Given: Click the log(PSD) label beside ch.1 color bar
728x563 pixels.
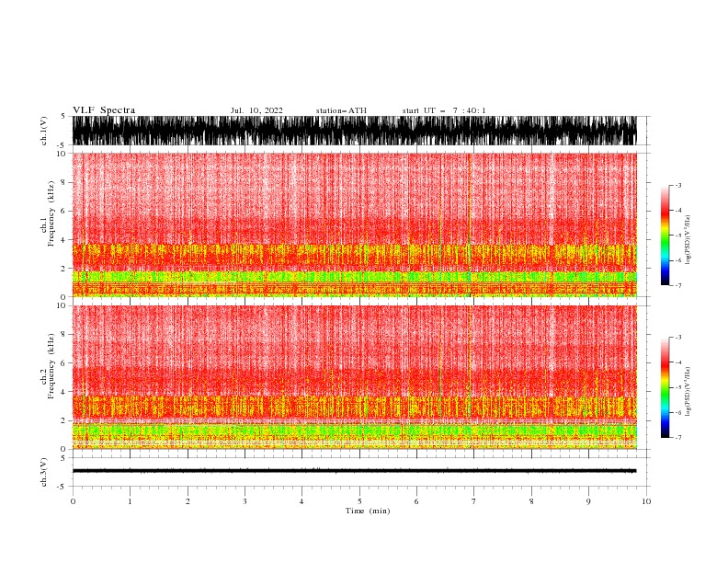Looking at the screenshot, I should [x=688, y=240].
